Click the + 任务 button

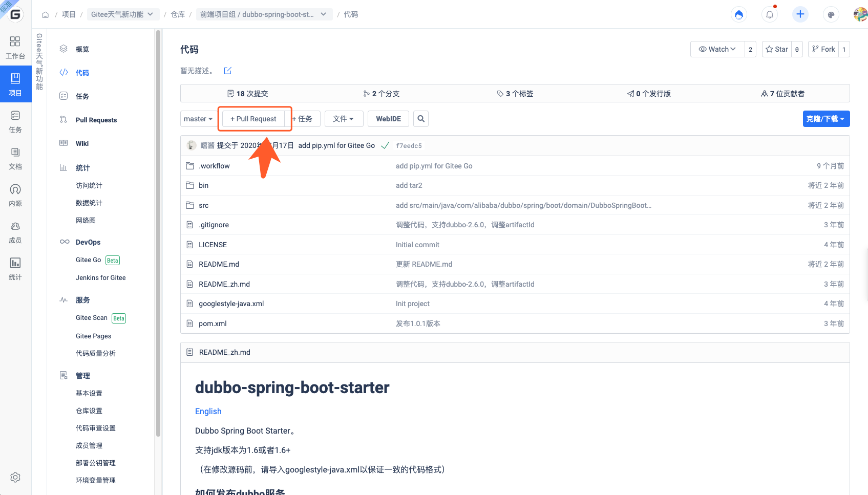pyautogui.click(x=303, y=119)
